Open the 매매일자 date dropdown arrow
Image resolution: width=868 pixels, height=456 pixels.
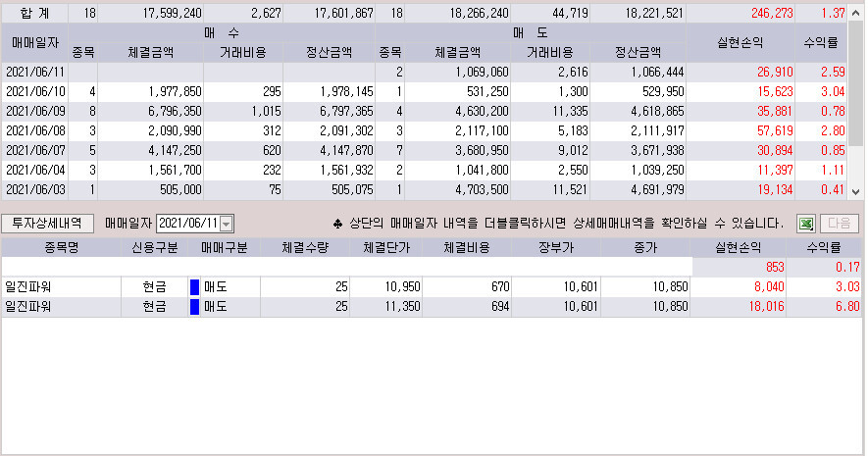click(x=226, y=224)
